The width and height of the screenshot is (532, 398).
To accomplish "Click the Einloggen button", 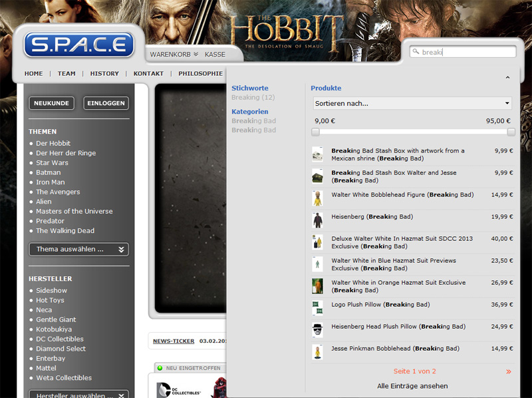I will [106, 103].
